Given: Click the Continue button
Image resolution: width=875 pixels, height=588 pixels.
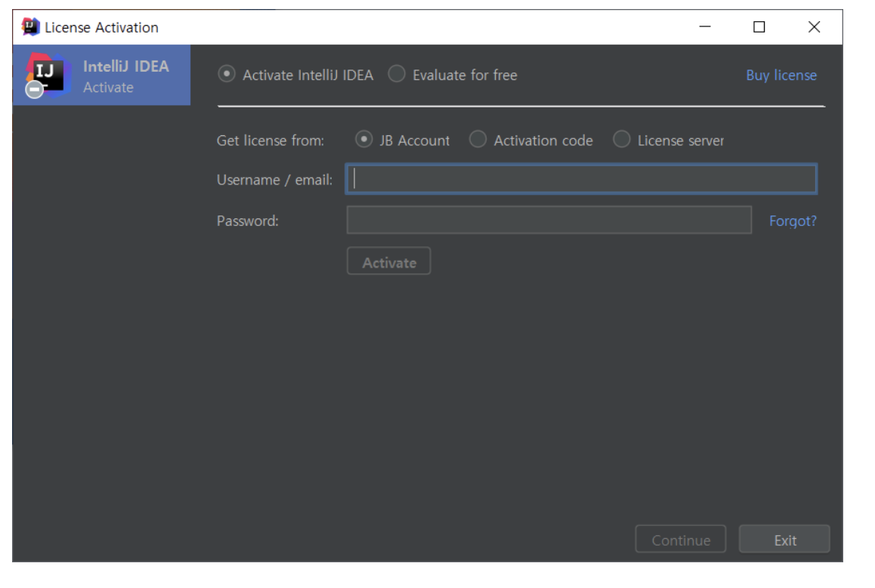Looking at the screenshot, I should click(681, 539).
